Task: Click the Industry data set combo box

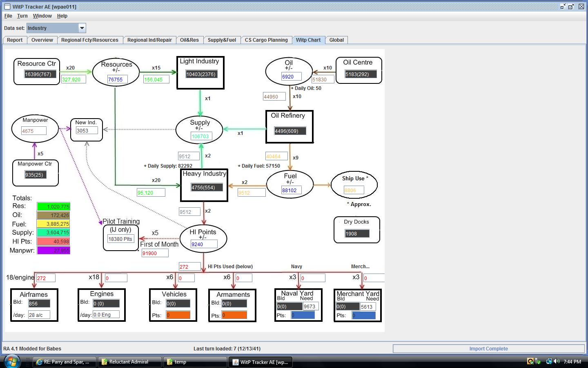Action: tap(56, 28)
